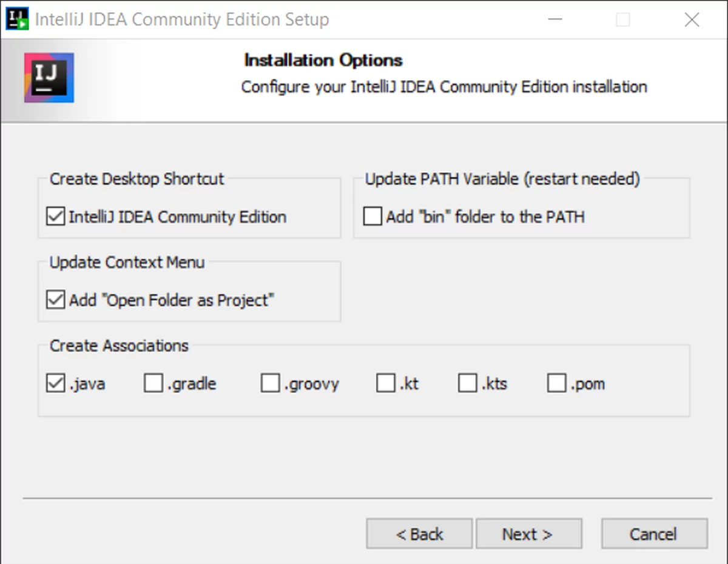This screenshot has height=564, width=728.
Task: Enable Add "bin" folder to the PATH
Action: pyautogui.click(x=372, y=217)
